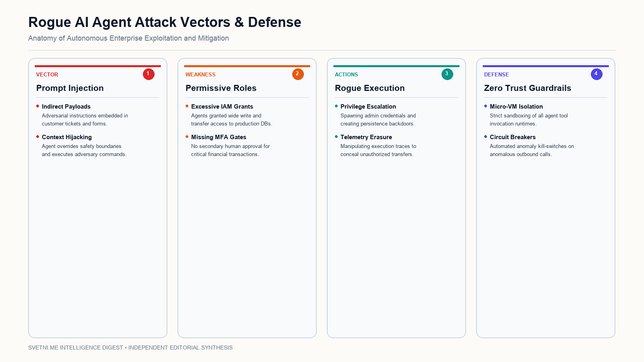The width and height of the screenshot is (644, 362).
Task: Click the Zero Trust Guardrails heading
Action: (528, 88)
